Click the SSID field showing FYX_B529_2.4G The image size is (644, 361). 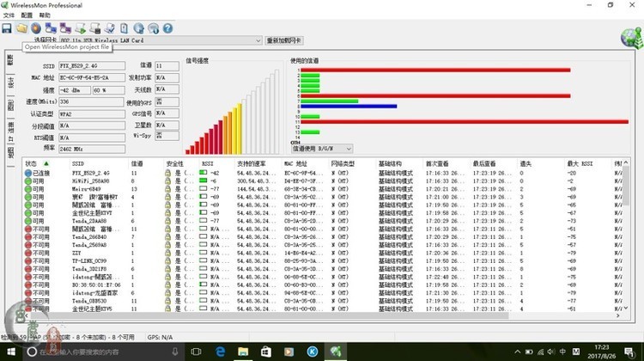pyautogui.click(x=92, y=66)
